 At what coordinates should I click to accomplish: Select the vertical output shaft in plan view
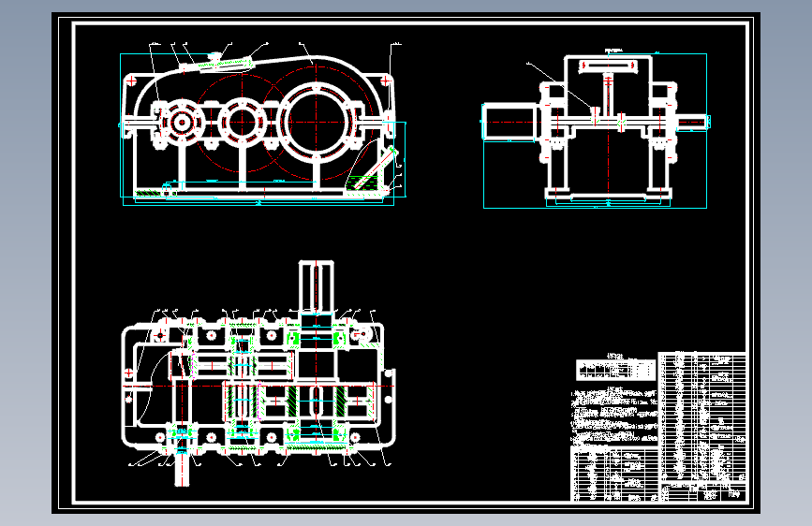coord(316,288)
